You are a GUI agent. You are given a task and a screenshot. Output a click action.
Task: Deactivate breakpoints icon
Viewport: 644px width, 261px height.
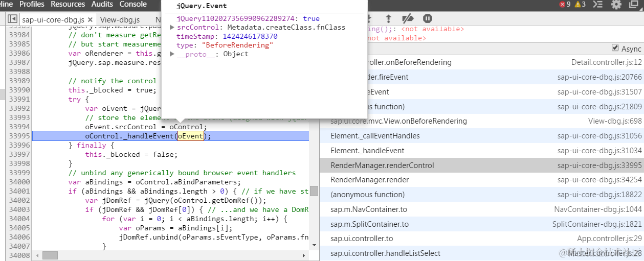click(x=408, y=19)
